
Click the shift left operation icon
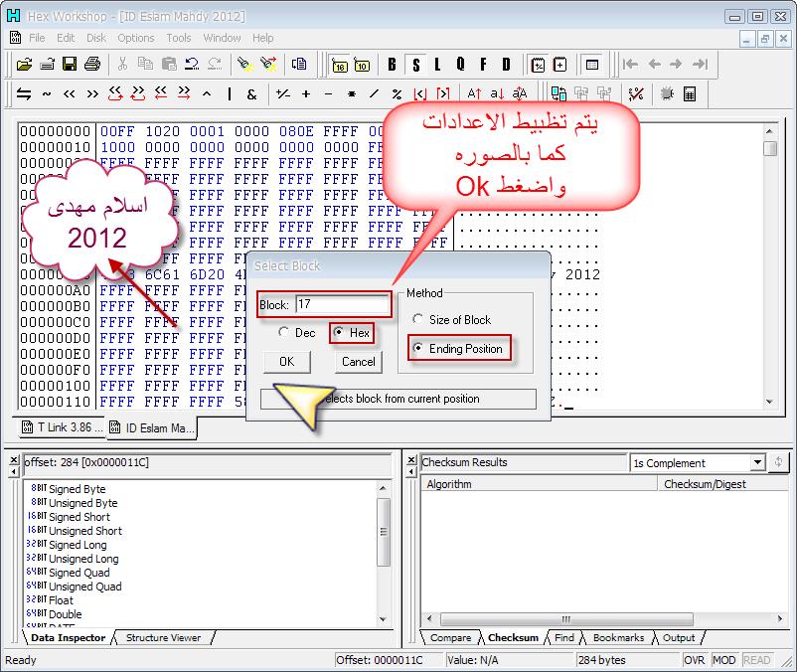(x=70, y=94)
